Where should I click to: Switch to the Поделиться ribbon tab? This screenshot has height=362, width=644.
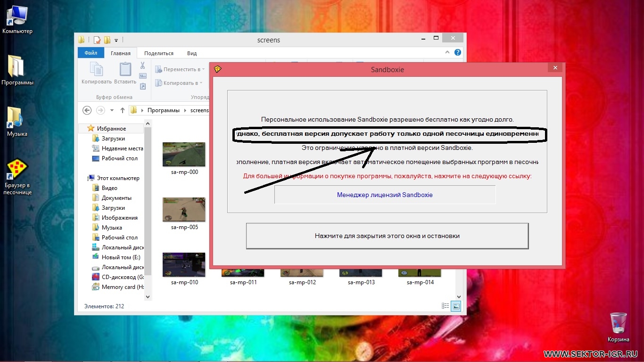click(159, 53)
